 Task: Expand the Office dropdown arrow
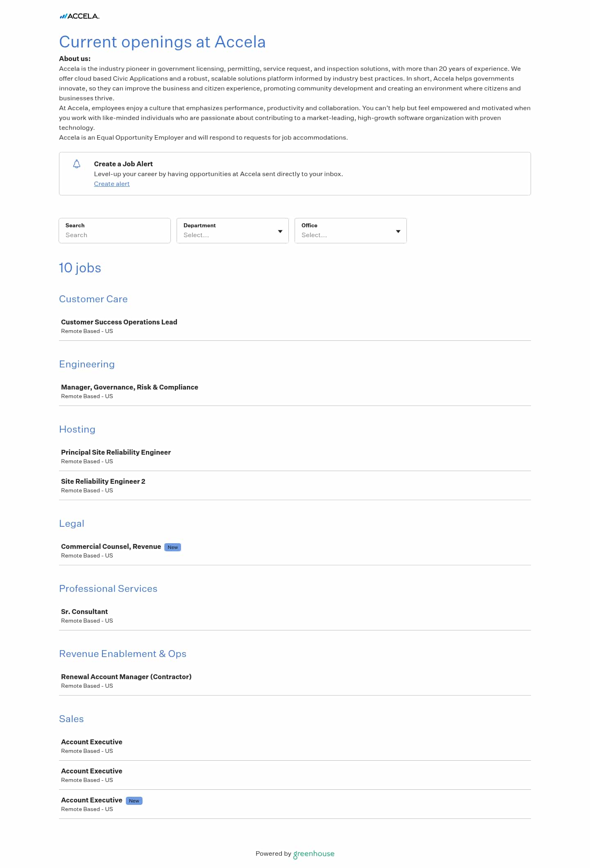tap(398, 231)
